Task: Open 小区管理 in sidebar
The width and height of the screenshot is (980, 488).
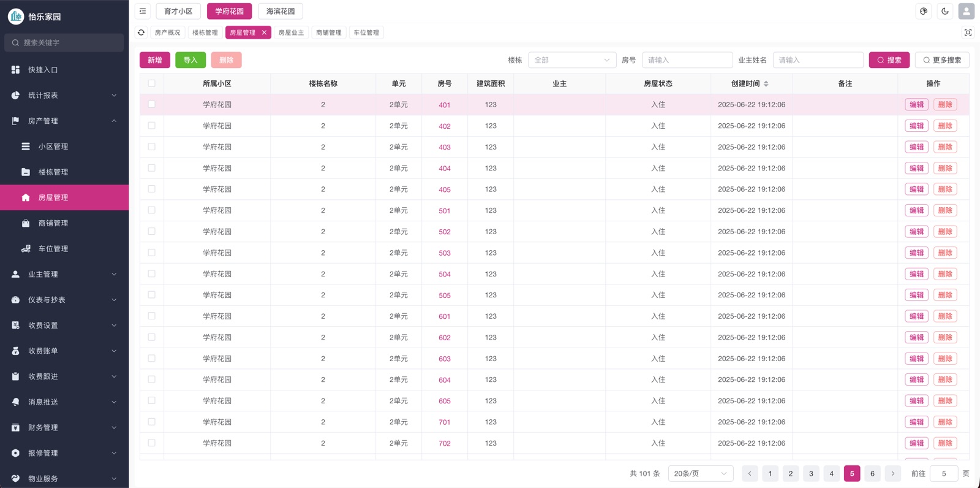Action: (64, 147)
